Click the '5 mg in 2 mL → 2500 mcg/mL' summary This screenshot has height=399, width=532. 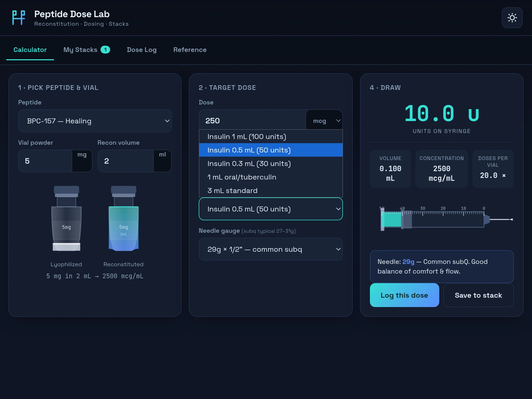tap(95, 276)
